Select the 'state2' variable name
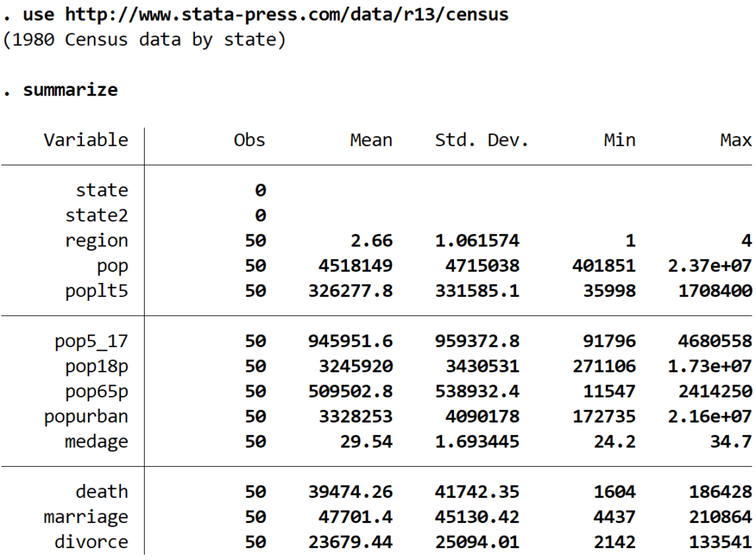This screenshot has height=560, width=756. [97, 215]
